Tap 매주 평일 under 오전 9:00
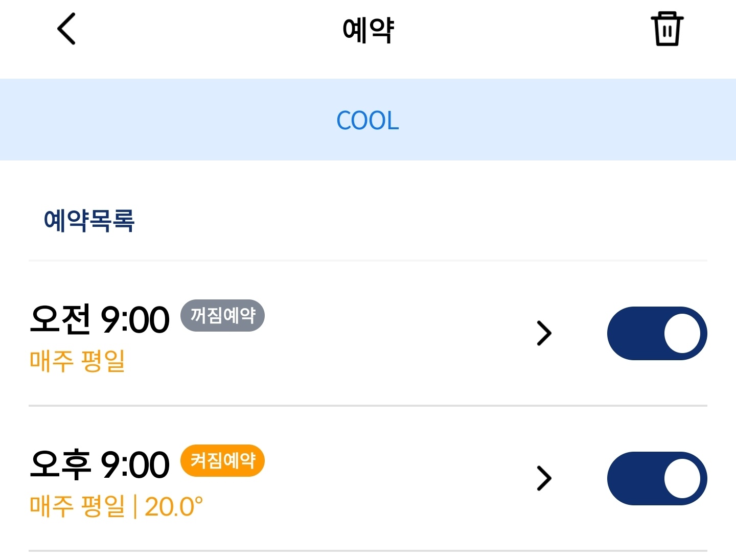Viewport: 736px width, 560px height. 77,361
